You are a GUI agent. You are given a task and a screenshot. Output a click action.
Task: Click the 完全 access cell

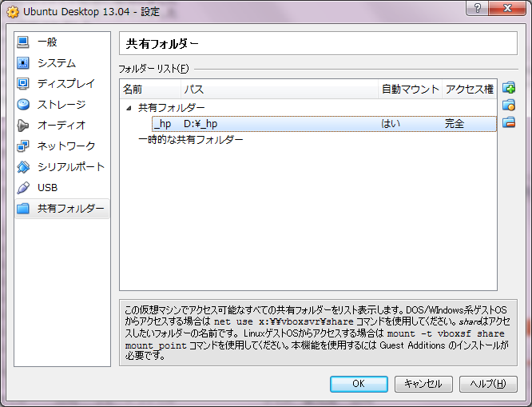click(455, 124)
